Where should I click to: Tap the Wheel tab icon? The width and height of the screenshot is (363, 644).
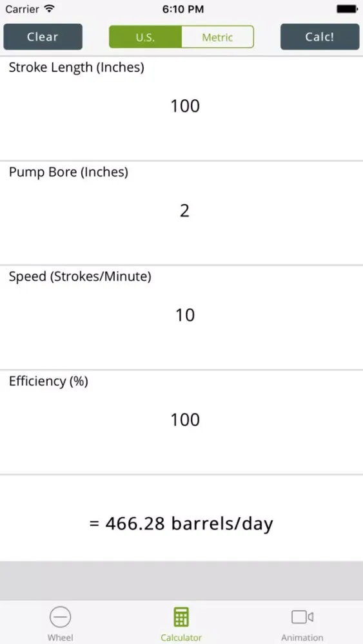(x=61, y=617)
